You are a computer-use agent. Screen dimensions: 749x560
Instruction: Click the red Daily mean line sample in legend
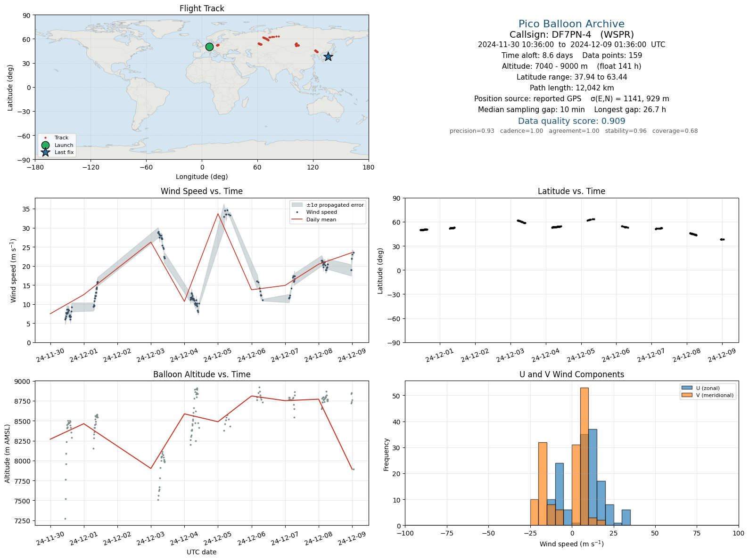297,219
